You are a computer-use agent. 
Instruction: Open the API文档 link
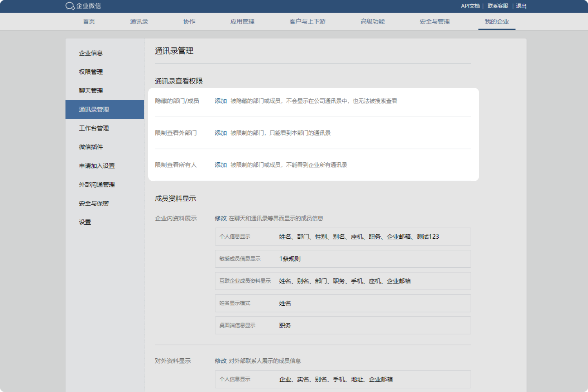[x=470, y=6]
